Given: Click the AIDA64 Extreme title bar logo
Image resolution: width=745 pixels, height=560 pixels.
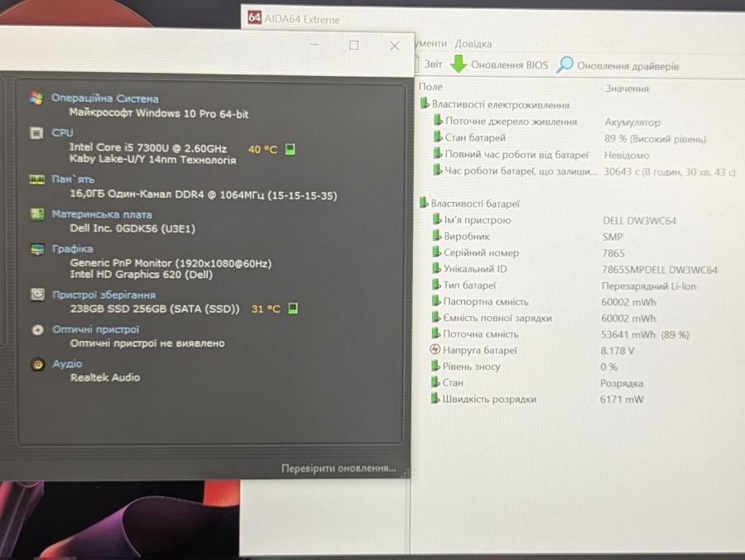Looking at the screenshot, I should point(255,18).
